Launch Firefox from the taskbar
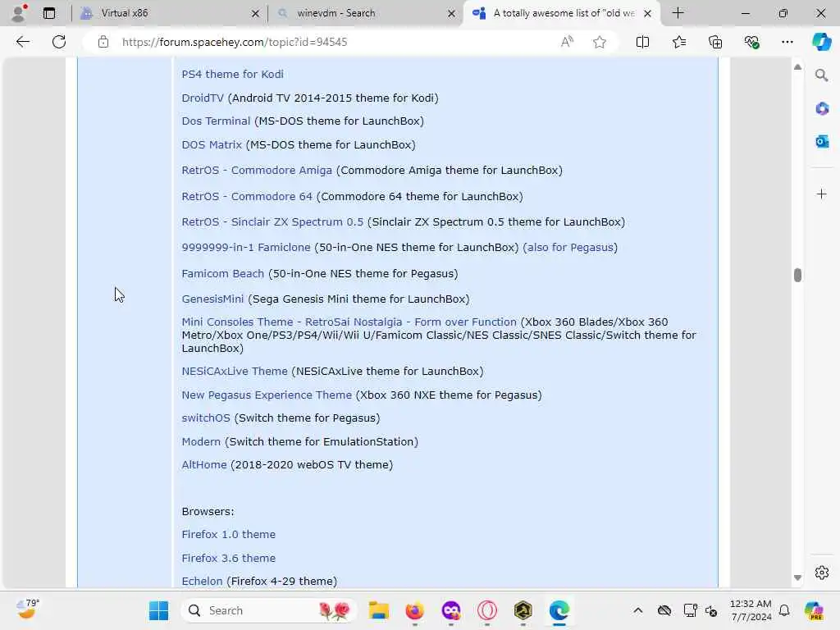Viewport: 840px width, 630px height. click(x=414, y=610)
